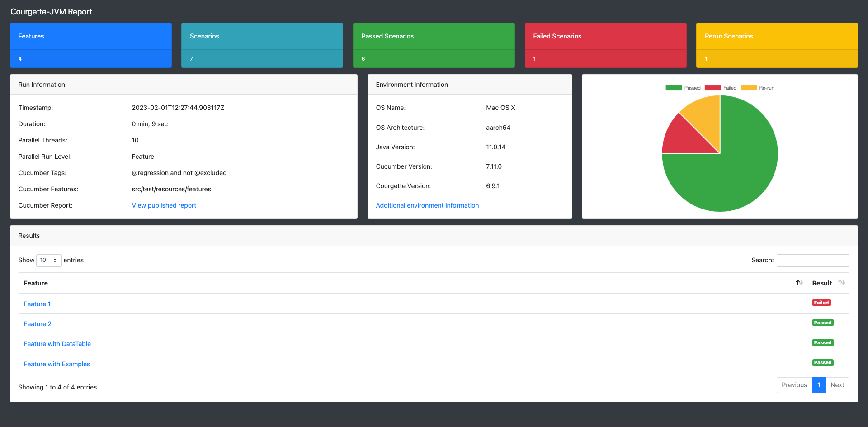Click Courgette Version value 6.9.1
Image resolution: width=868 pixels, height=427 pixels.
pyautogui.click(x=493, y=186)
